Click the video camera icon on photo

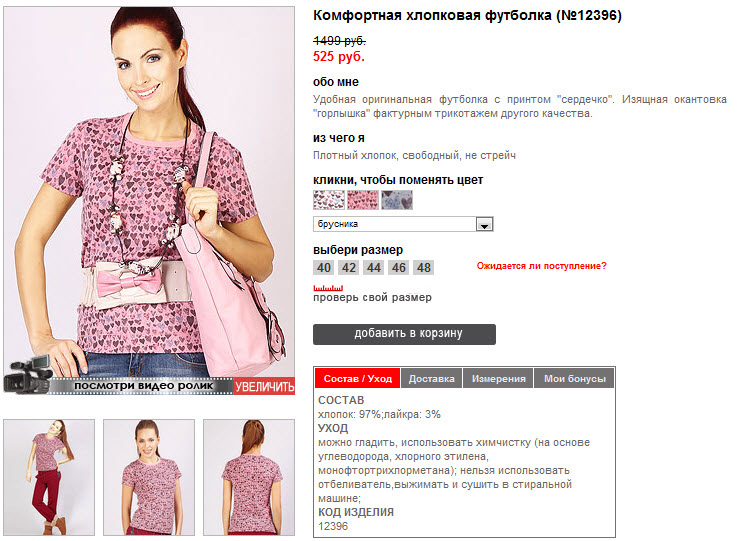point(27,375)
